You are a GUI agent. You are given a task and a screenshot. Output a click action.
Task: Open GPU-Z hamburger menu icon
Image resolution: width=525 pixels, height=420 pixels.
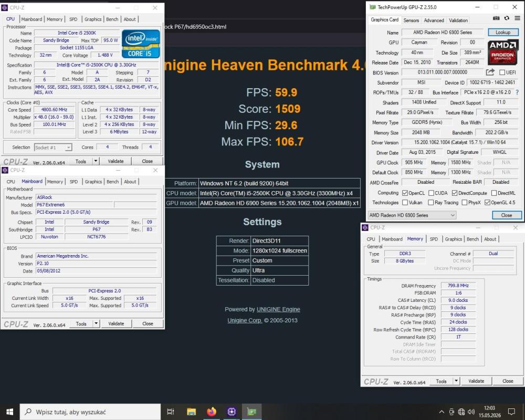[517, 18]
